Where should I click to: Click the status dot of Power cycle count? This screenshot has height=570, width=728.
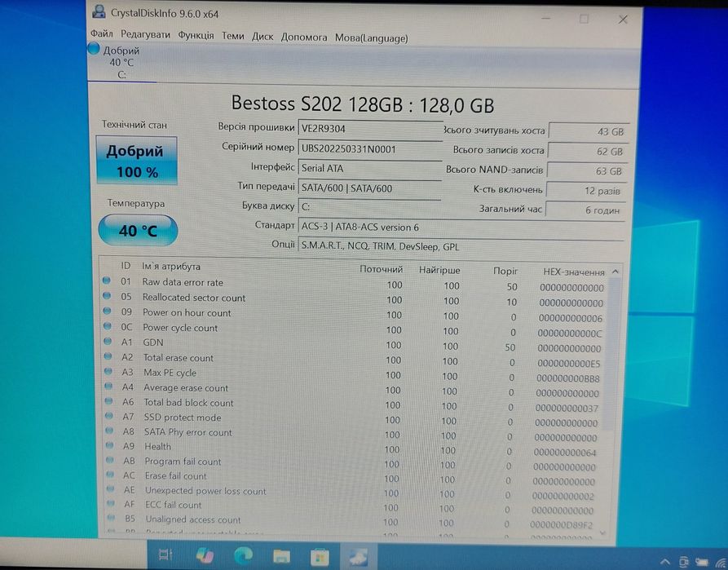[108, 326]
